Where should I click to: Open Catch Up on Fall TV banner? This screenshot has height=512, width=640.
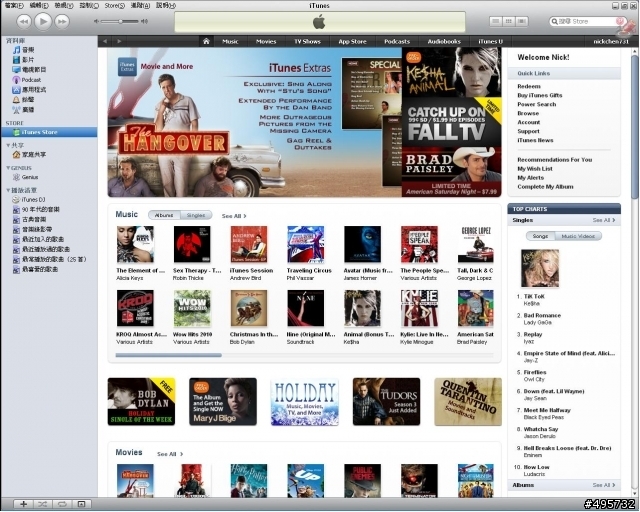point(451,122)
